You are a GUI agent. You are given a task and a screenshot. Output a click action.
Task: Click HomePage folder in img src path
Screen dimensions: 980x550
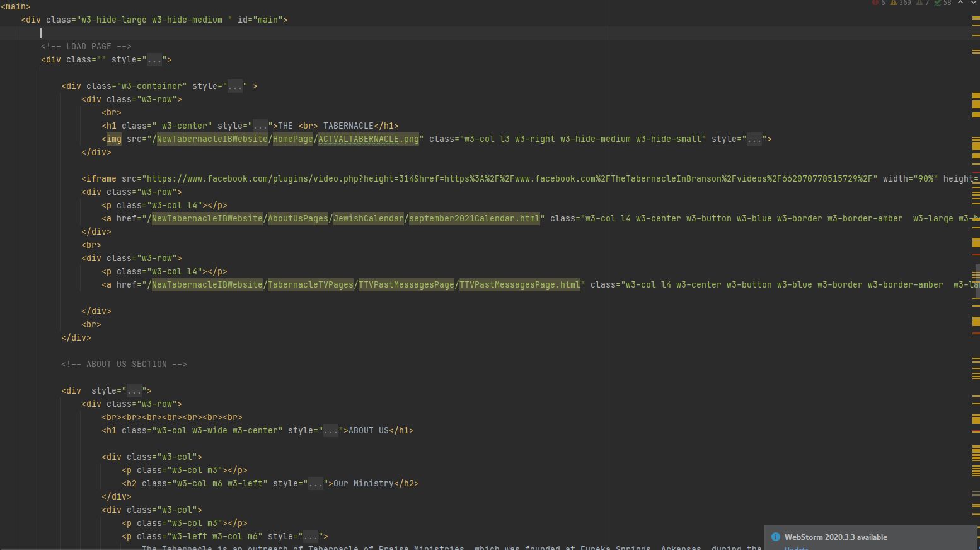(293, 139)
